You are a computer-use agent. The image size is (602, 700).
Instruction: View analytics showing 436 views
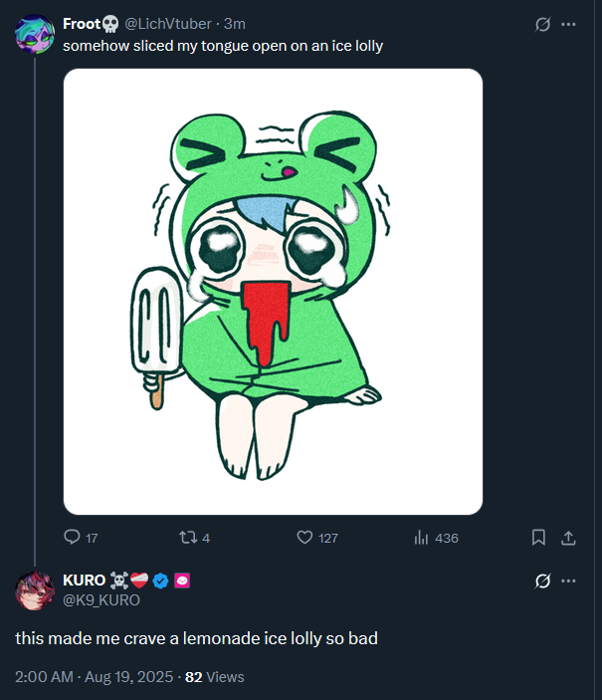click(421, 538)
